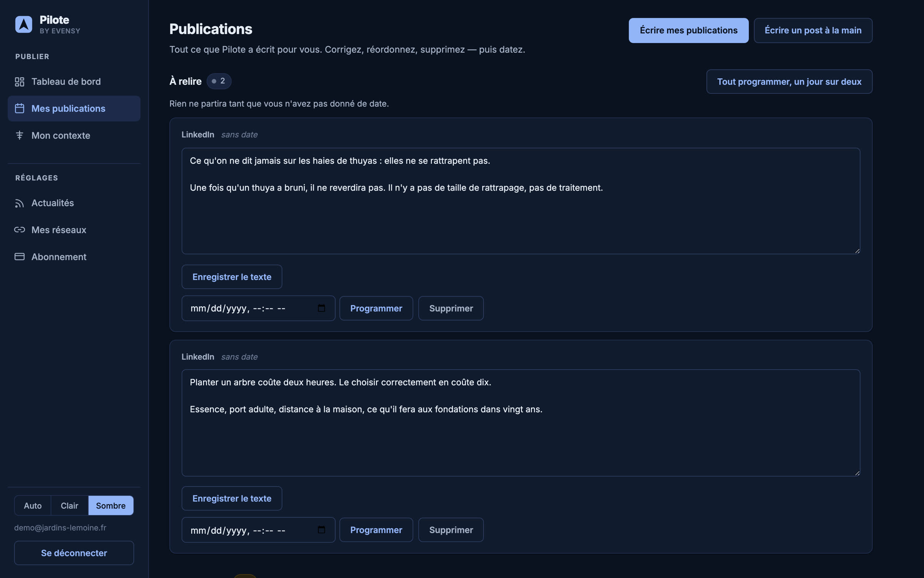This screenshot has height=578, width=924.
Task: Click the Mes réseaux link icon
Action: 20,230
